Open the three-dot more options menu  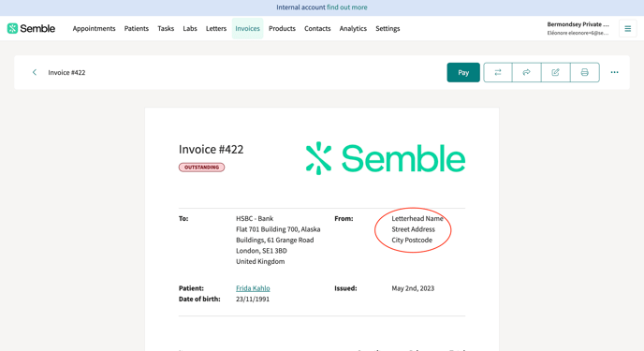coord(614,72)
